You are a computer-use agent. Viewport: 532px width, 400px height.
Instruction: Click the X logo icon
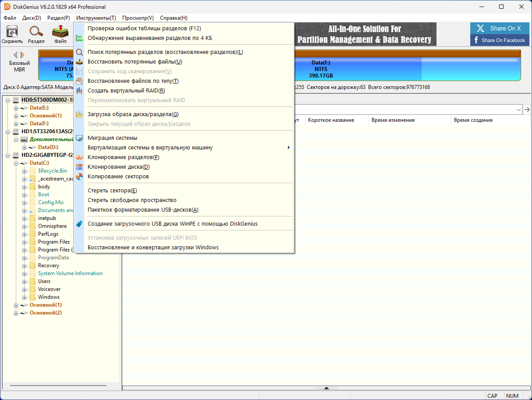tap(481, 28)
